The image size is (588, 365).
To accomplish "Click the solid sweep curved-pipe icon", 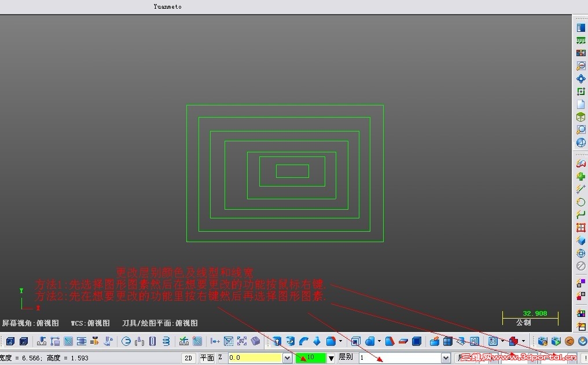I will [x=303, y=341].
